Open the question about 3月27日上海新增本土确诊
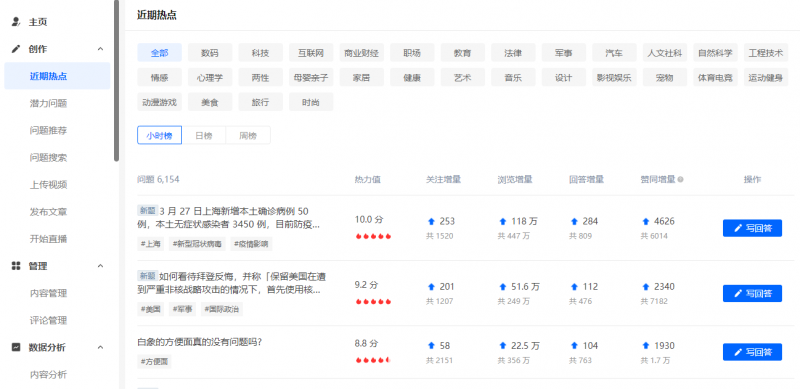800x389 pixels. click(229, 217)
